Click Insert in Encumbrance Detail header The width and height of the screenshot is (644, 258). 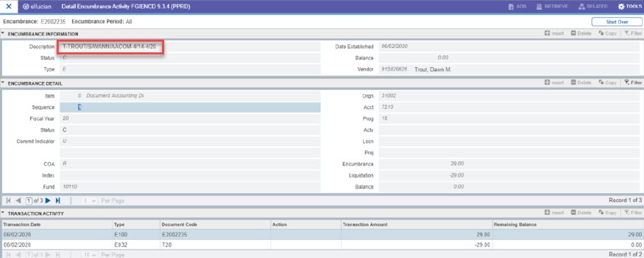tap(553, 83)
